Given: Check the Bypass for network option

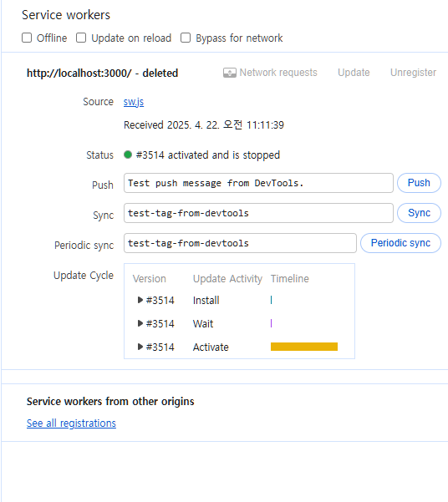Looking at the screenshot, I should point(186,38).
